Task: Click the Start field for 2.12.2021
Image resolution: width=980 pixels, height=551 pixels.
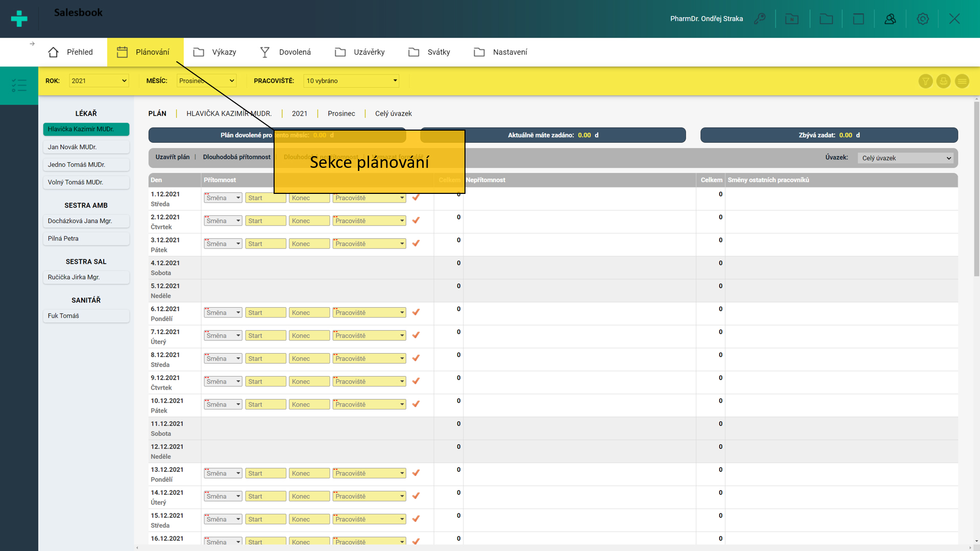Action: coord(265,221)
